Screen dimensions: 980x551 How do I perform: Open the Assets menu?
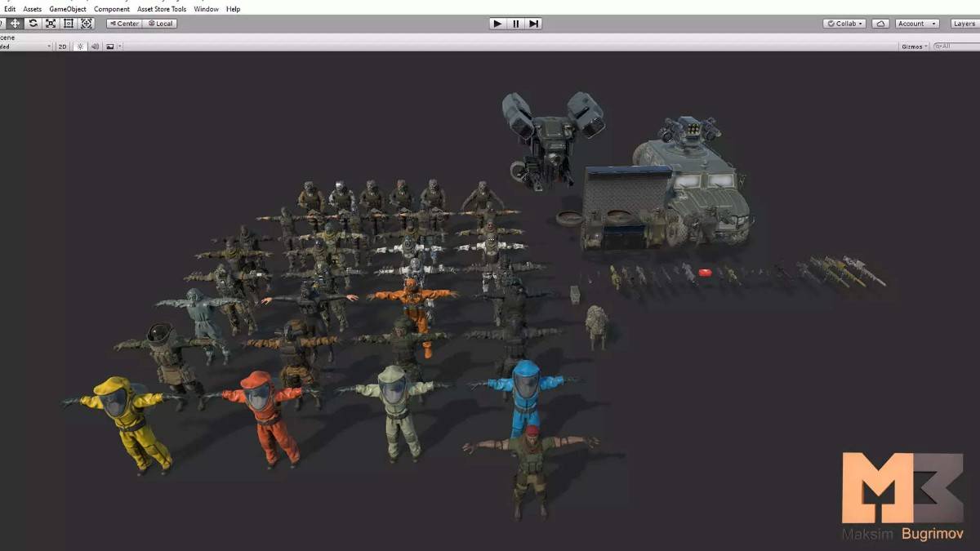click(33, 9)
